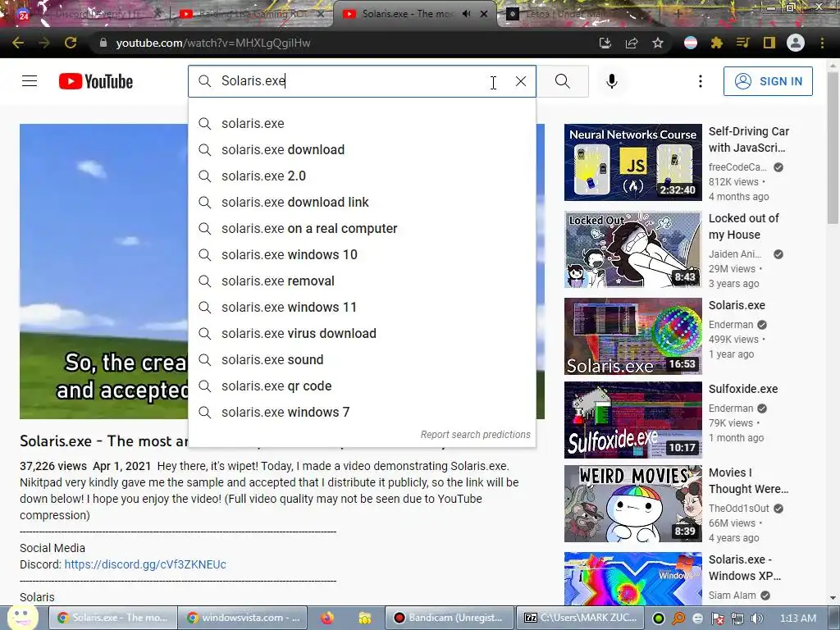Screen dimensions: 840x630
Task: Click the clock showing 1:13 AM
Action: (798, 619)
